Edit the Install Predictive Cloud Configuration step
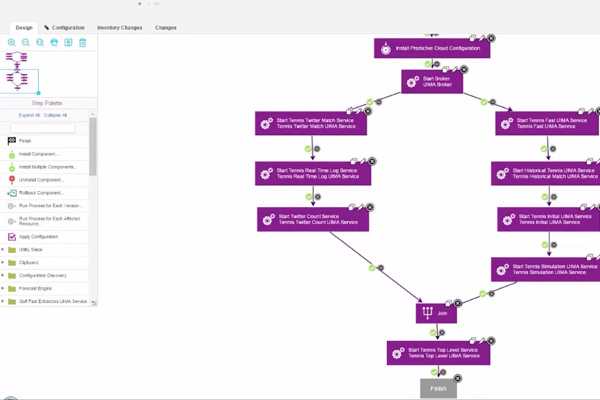Image resolution: width=600 pixels, height=400 pixels. [x=482, y=38]
